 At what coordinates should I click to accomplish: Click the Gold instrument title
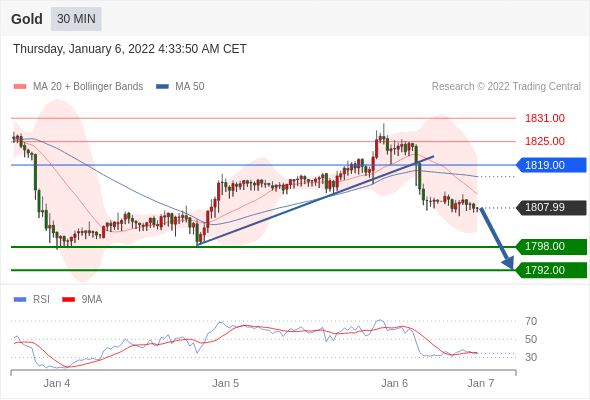pyautogui.click(x=27, y=19)
